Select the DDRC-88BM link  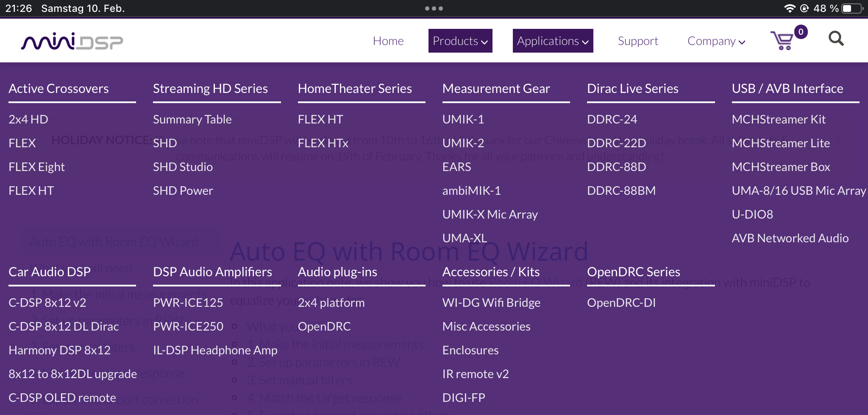621,191
